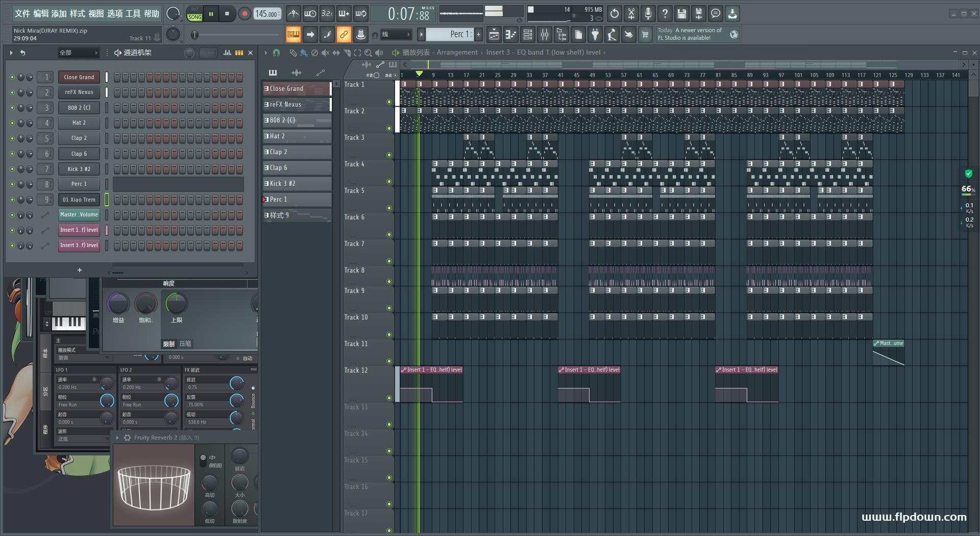
Task: Open the playlist options arrow menu
Action: click(265, 53)
